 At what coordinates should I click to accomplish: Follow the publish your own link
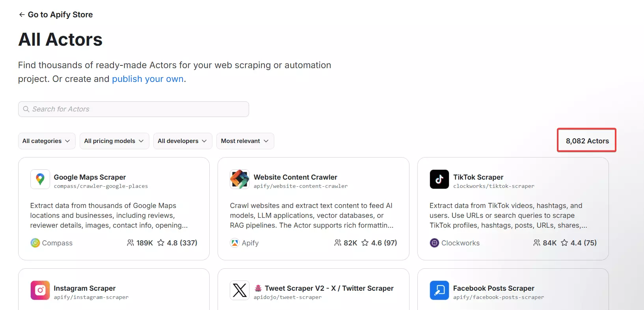pos(148,79)
